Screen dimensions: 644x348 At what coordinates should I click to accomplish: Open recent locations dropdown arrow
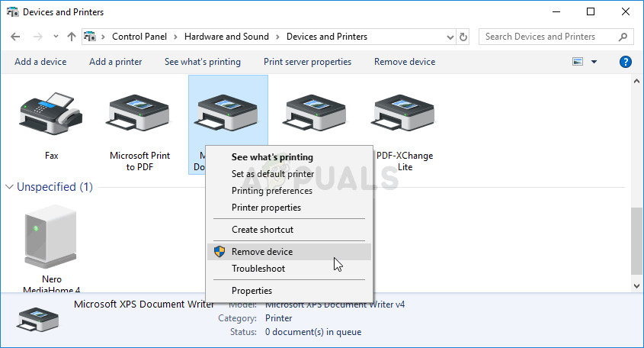click(x=56, y=37)
